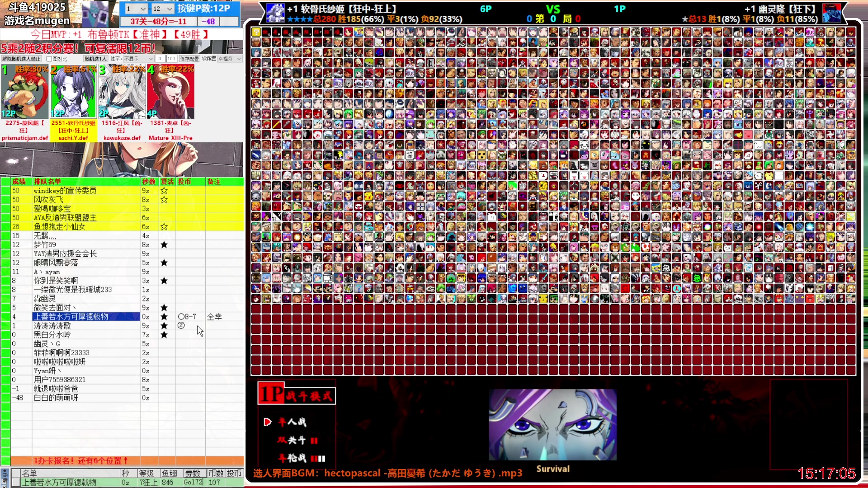
Task: Click the row selector box beside bottom 上善若水 entry
Action: click(16, 483)
